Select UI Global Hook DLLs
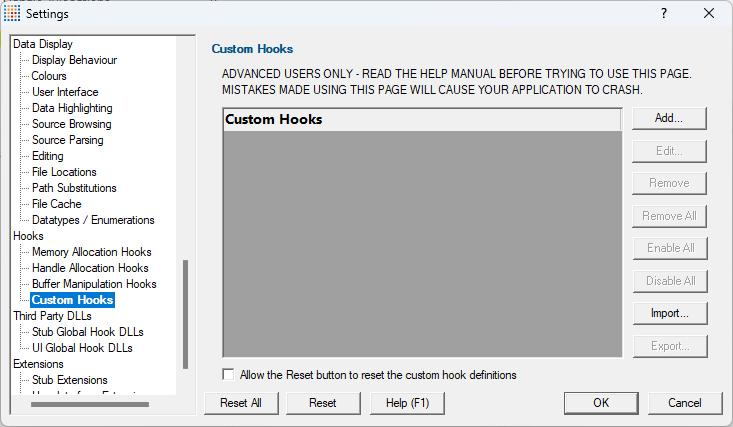733x427 pixels. [82, 348]
